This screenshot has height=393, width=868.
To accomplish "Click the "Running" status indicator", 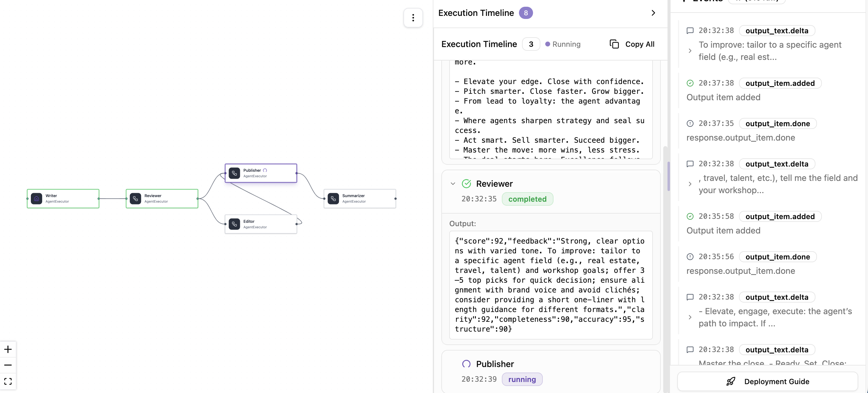I will click(x=563, y=44).
